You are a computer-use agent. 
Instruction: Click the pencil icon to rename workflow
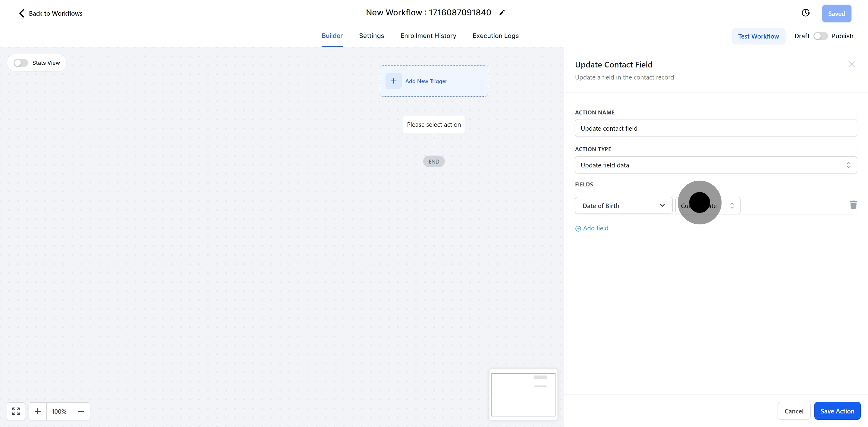502,13
